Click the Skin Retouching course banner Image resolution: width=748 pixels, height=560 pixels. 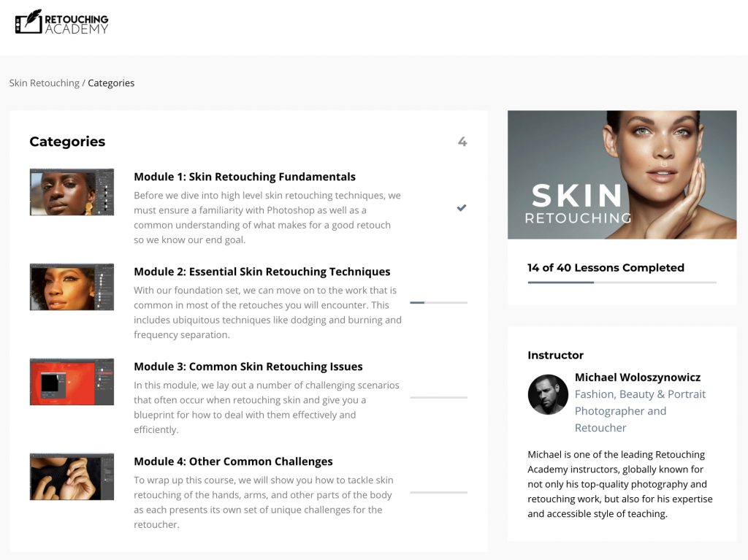[622, 174]
